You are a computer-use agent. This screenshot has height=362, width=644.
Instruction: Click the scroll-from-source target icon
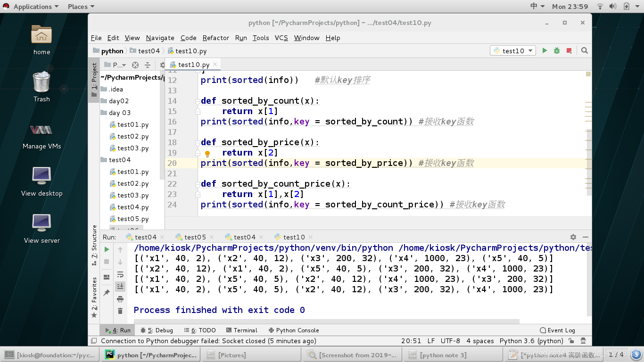[x=135, y=65]
